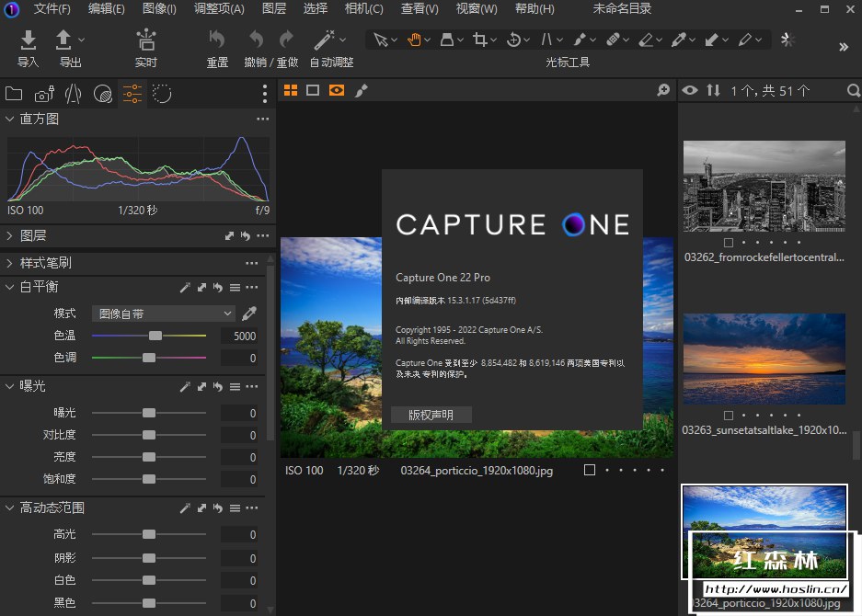Click the Export (导出) button
Viewport: 862px width, 616px height.
(x=64, y=40)
